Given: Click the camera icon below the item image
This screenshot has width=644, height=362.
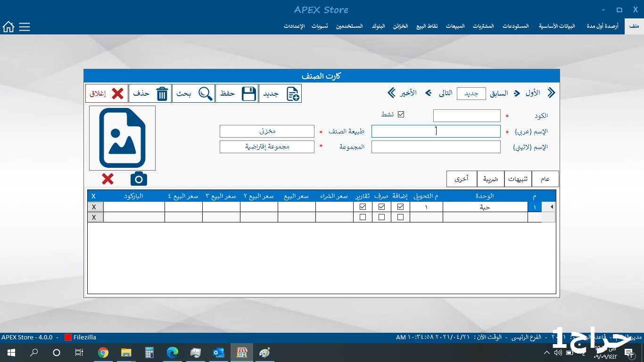Looking at the screenshot, I should coord(139,179).
